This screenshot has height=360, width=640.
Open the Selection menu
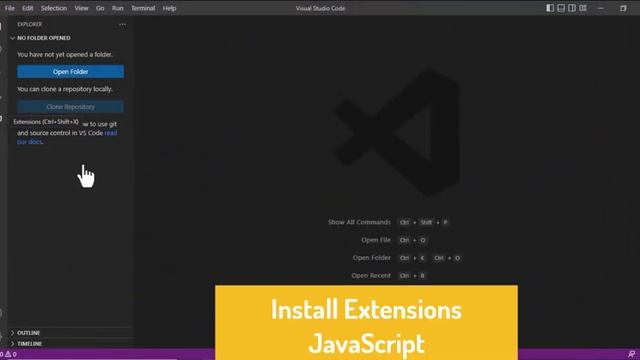click(54, 8)
